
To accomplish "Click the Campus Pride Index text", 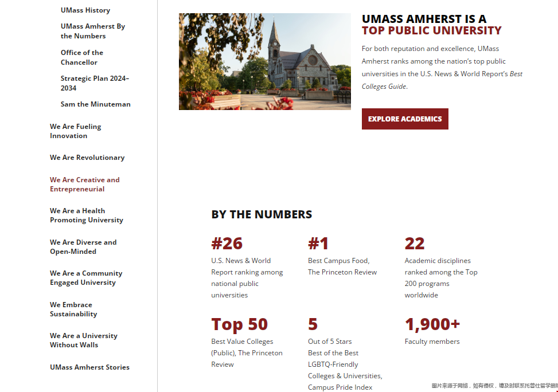I will (x=340, y=387).
